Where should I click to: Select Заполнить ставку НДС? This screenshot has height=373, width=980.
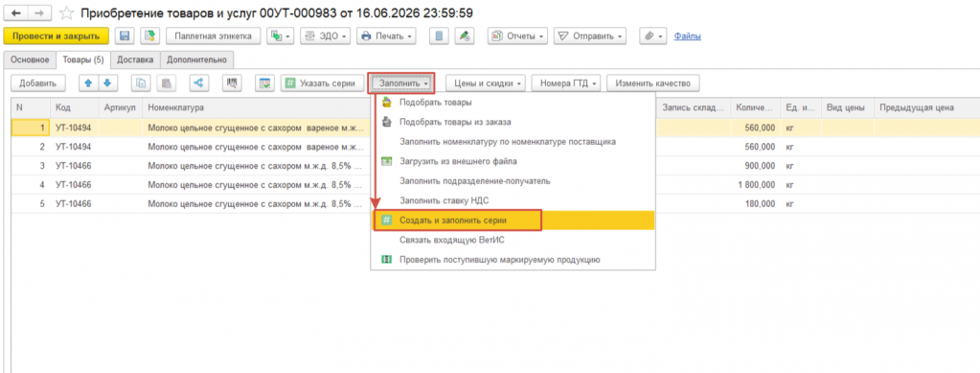513,200
